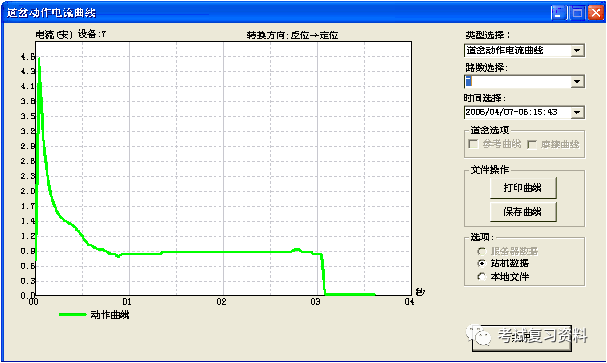Toggle the 摩擦曲线 checkbox

pyautogui.click(x=532, y=144)
